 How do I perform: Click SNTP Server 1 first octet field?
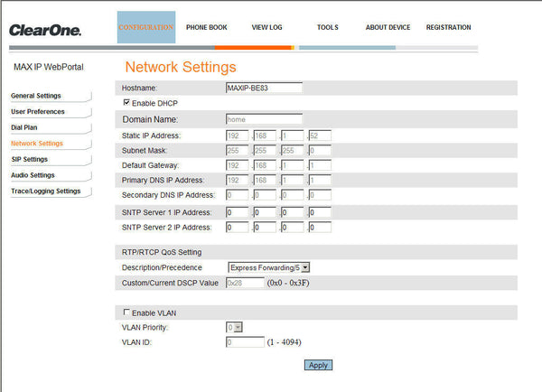[237, 212]
